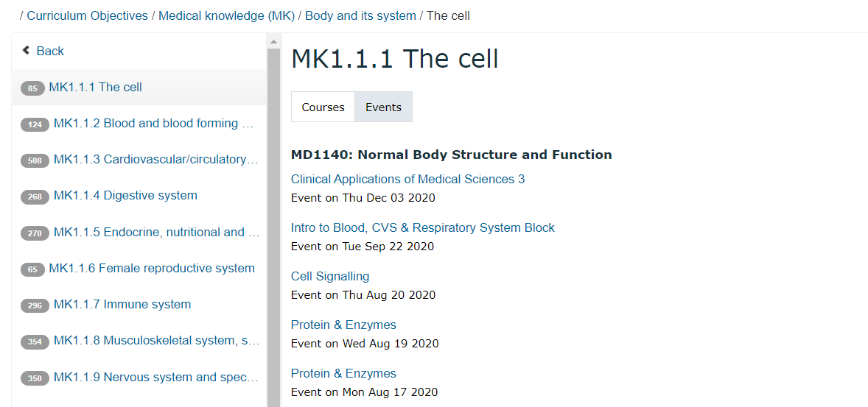Click the 296 count badge

coord(35,305)
